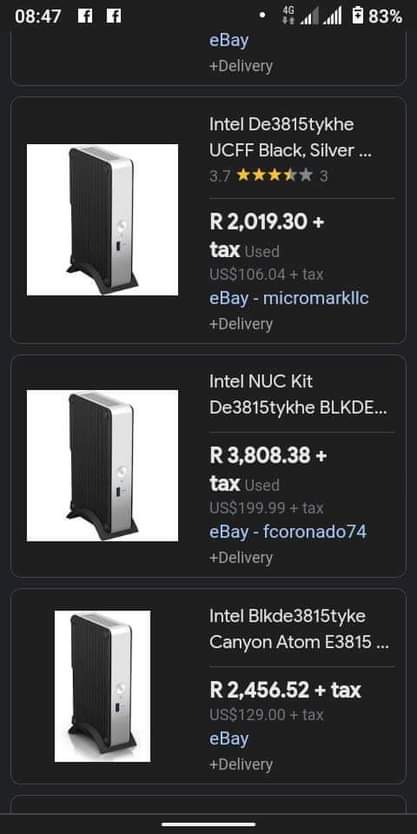Tap the 4G network signal icon

(289, 15)
